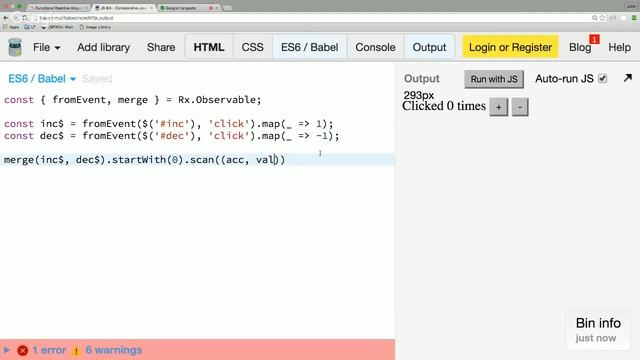Open the Blog link
This screenshot has width=640, height=360.
point(580,47)
